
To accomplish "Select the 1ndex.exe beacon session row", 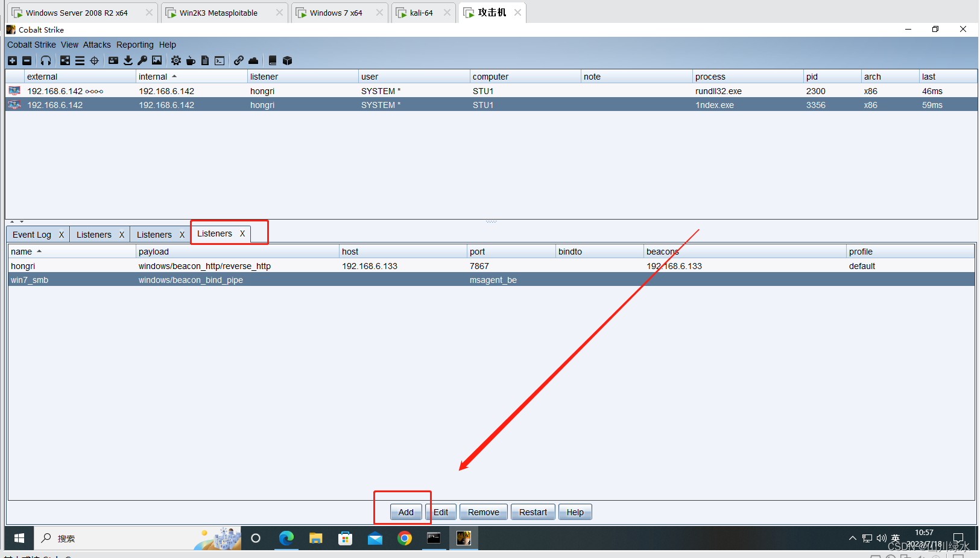I will click(491, 105).
